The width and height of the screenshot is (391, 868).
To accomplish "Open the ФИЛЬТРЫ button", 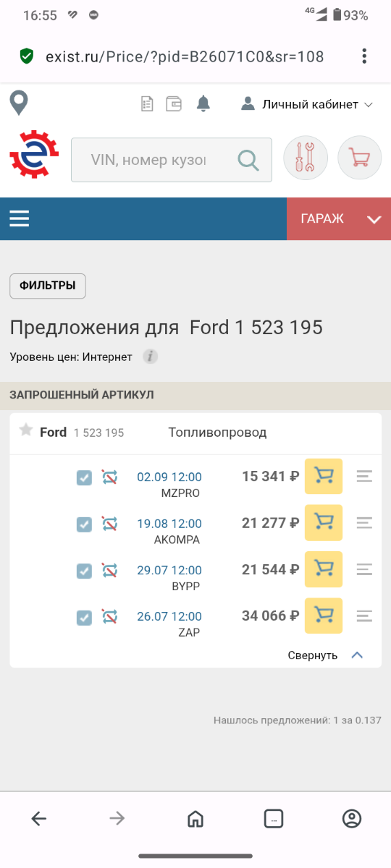I will (x=48, y=286).
